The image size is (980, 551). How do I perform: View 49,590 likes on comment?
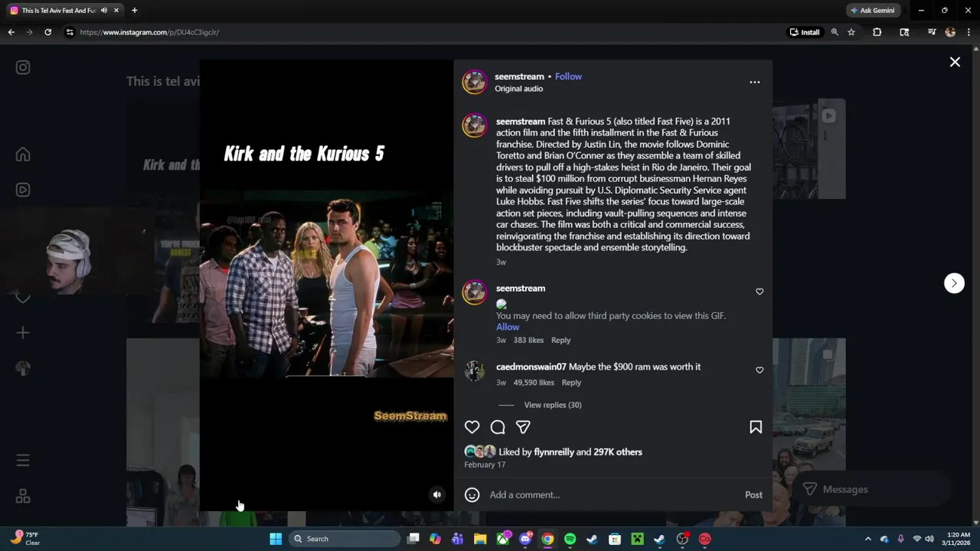(534, 383)
